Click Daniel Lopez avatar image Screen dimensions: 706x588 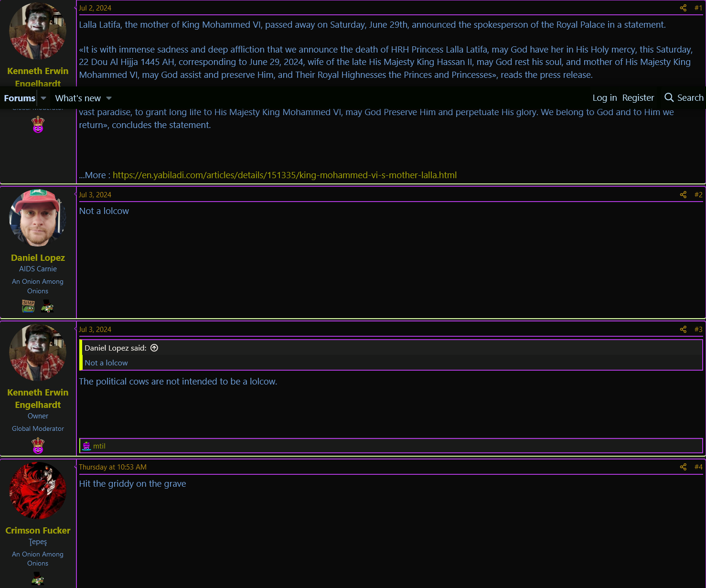[38, 218]
